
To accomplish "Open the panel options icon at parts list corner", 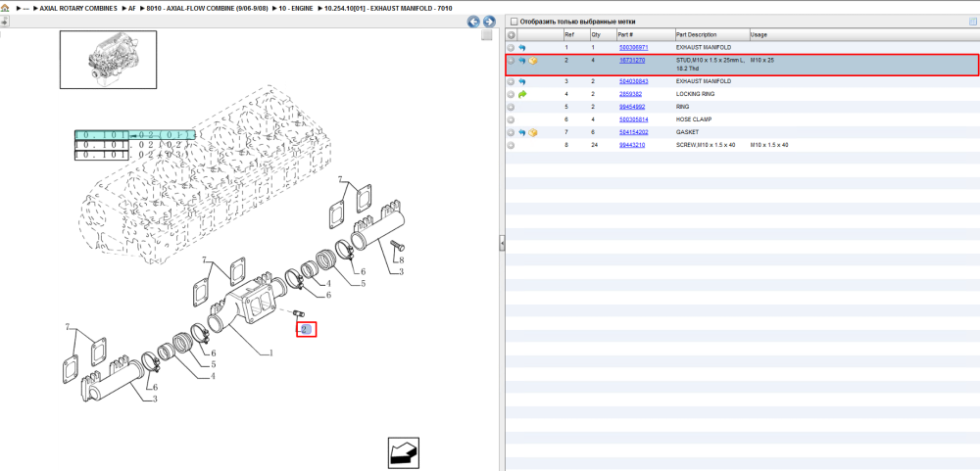I will [x=972, y=22].
